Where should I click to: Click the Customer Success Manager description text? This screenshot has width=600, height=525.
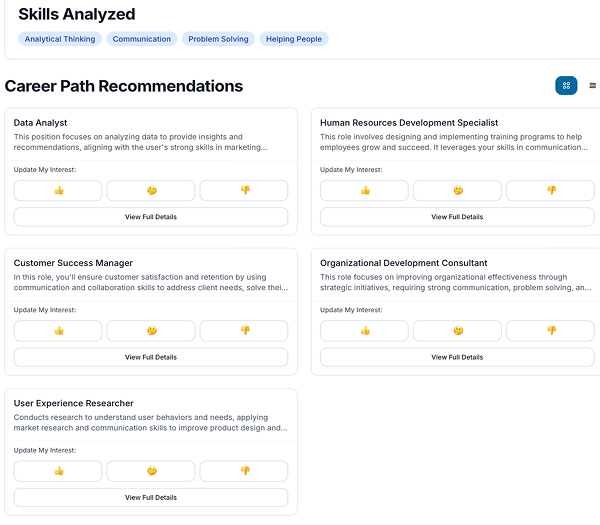(x=151, y=282)
